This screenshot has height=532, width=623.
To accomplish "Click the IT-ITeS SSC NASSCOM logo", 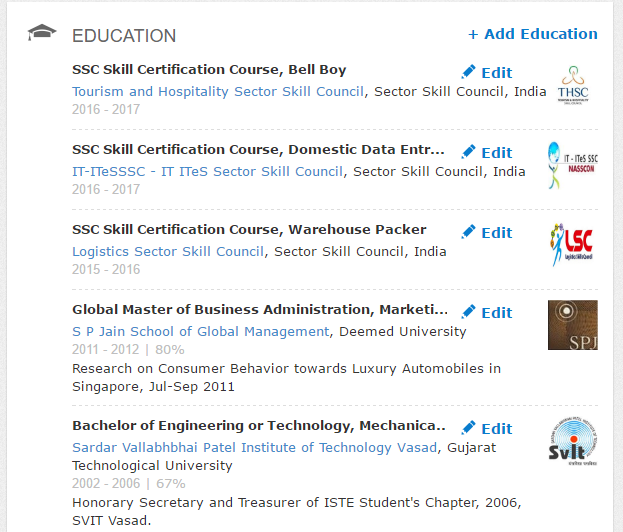I will pyautogui.click(x=572, y=165).
